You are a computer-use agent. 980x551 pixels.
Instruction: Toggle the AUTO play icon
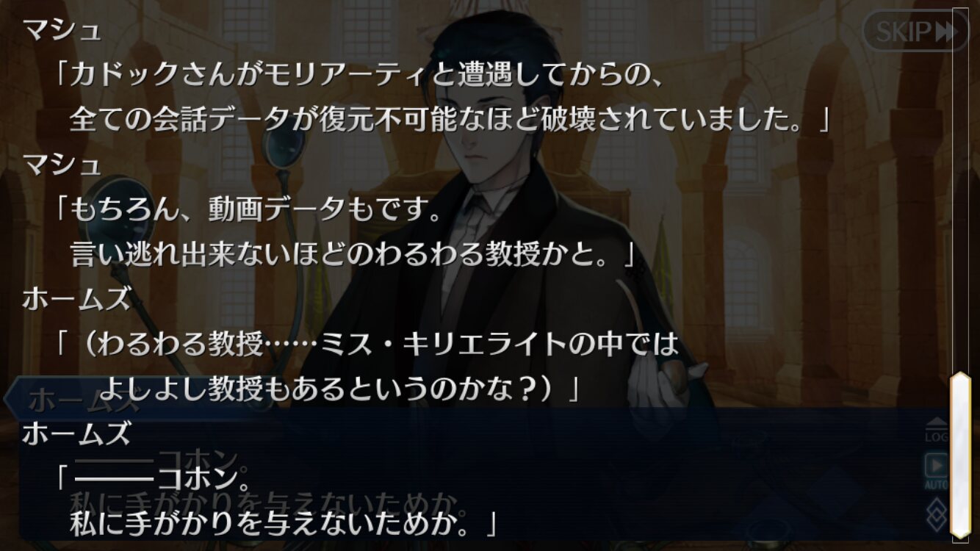pyautogui.click(x=937, y=472)
